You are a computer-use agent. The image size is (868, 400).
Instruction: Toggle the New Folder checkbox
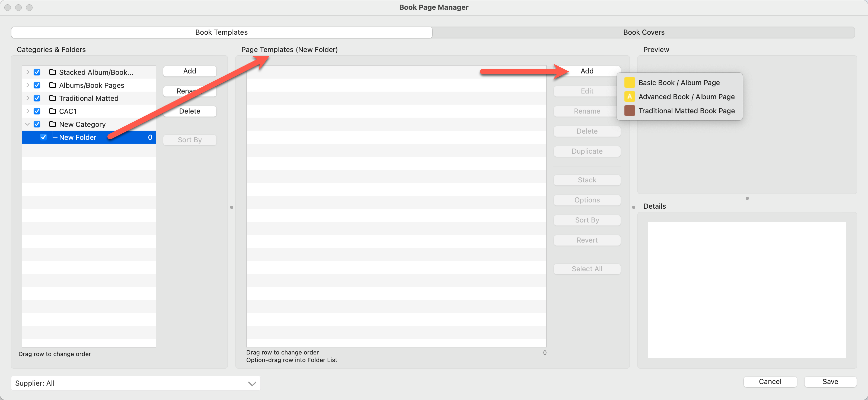tap(43, 137)
